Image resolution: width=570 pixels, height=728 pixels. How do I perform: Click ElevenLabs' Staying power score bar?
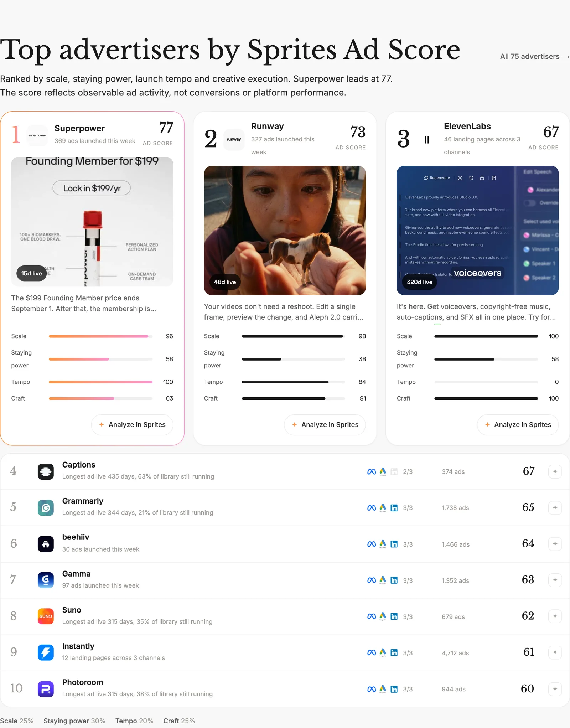pos(486,359)
